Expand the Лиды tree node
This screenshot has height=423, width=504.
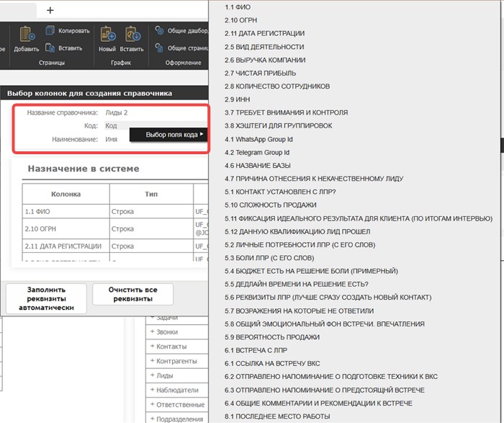click(152, 375)
